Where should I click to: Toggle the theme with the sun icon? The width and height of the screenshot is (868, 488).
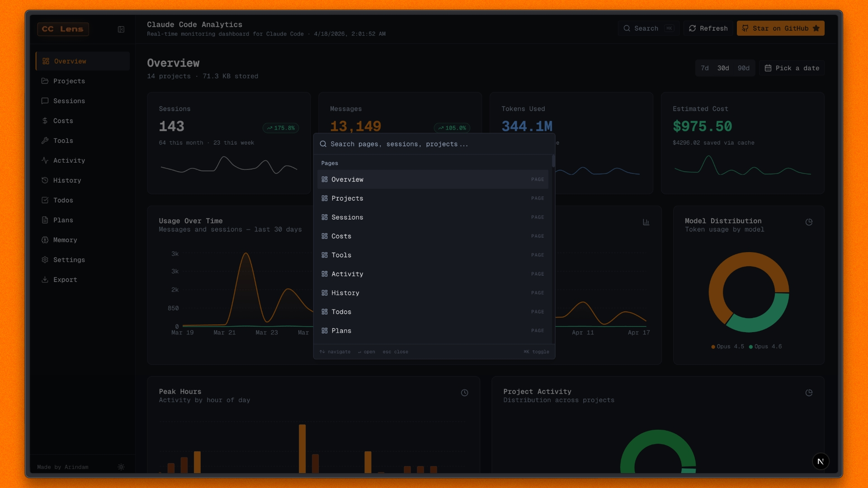coord(121,467)
